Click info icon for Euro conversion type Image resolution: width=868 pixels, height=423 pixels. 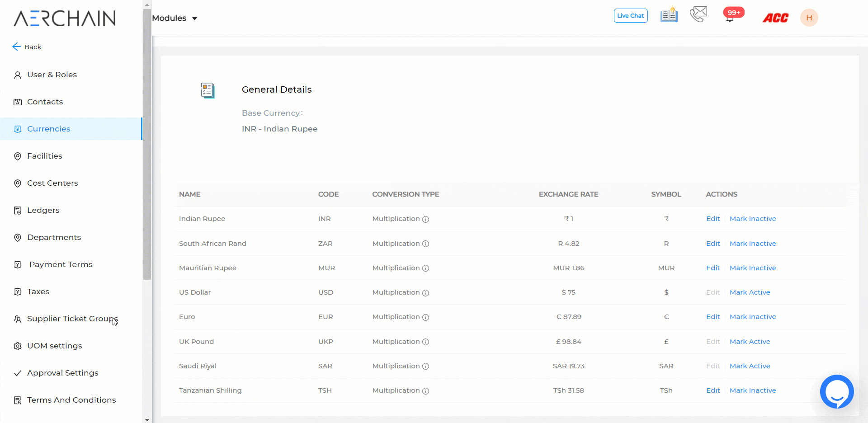(x=425, y=317)
